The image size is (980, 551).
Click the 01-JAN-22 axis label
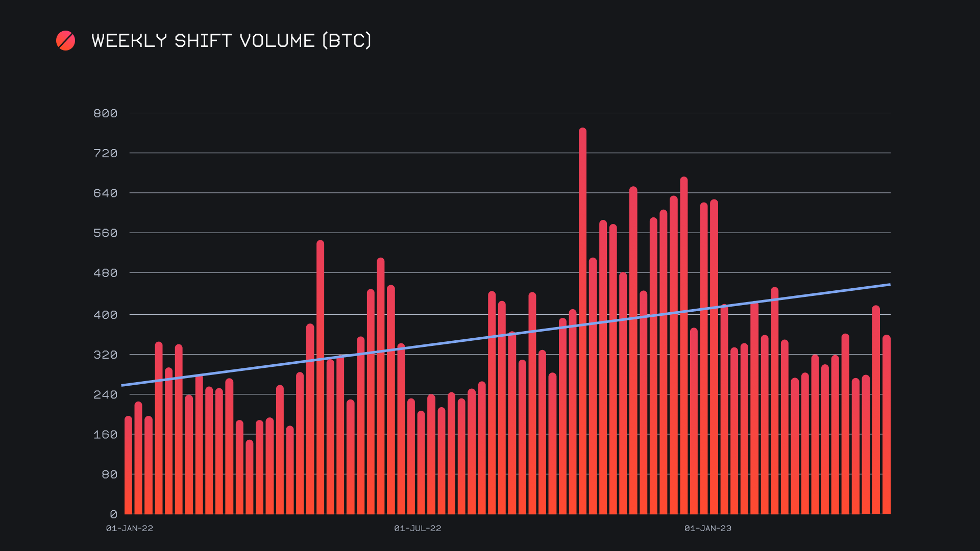pyautogui.click(x=130, y=529)
